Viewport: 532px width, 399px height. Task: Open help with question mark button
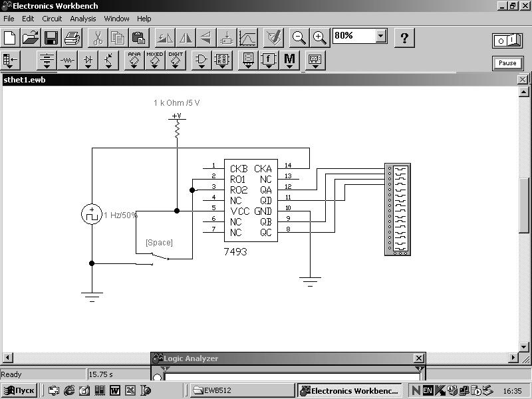[404, 38]
